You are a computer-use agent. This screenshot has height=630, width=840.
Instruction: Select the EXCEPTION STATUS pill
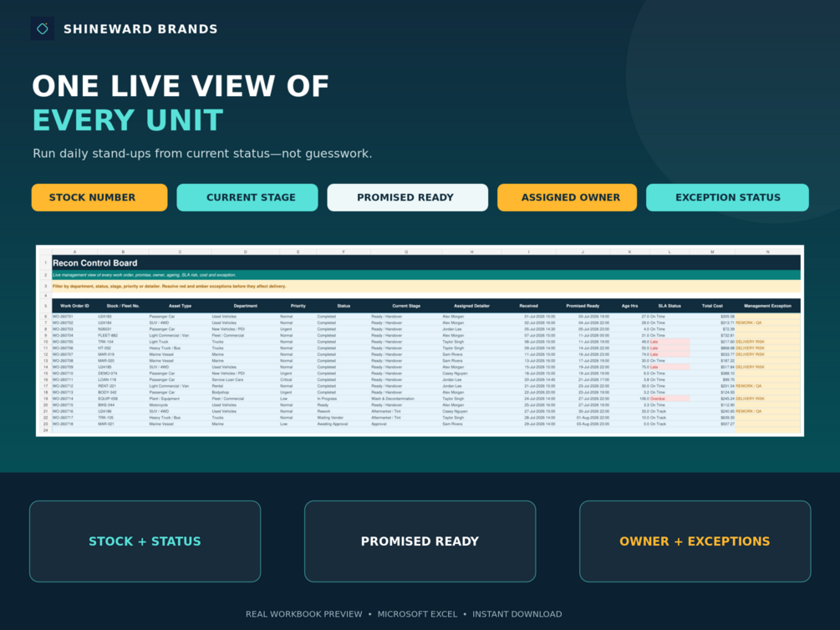(x=727, y=197)
